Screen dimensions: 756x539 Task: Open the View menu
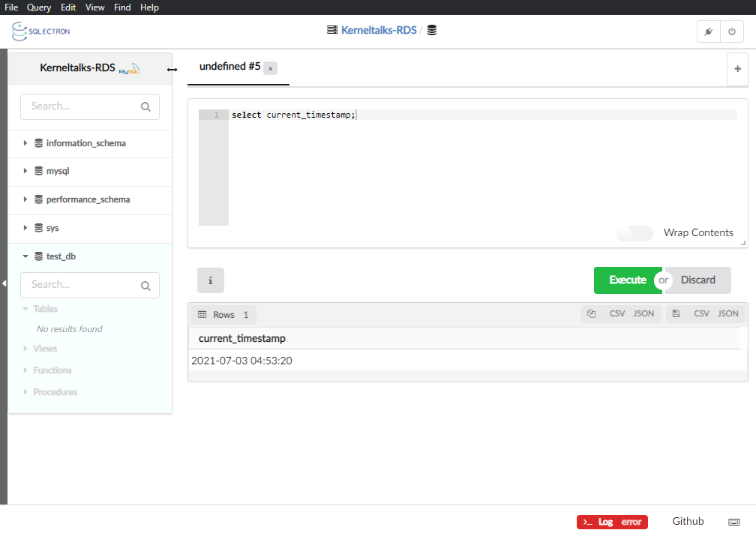coord(94,7)
